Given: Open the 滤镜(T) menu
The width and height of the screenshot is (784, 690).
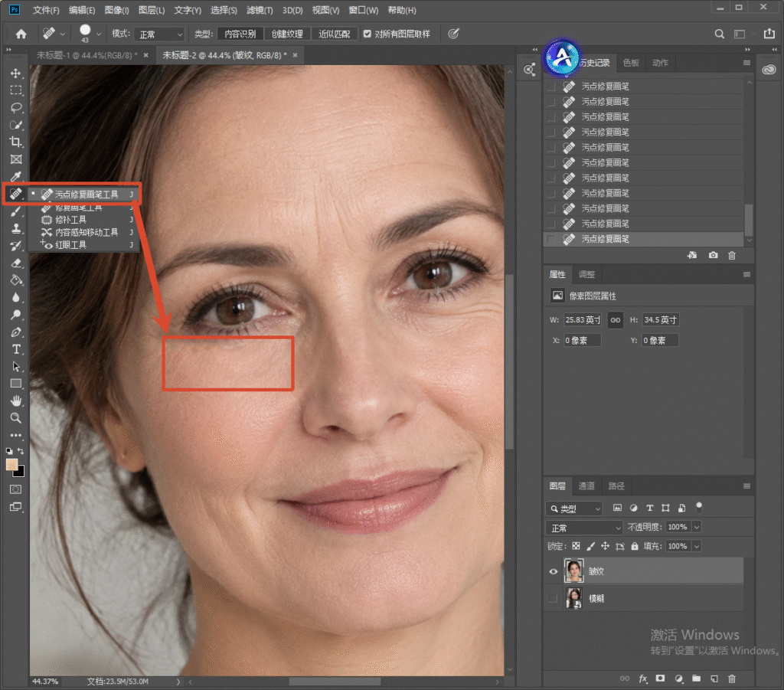Looking at the screenshot, I should (x=260, y=10).
